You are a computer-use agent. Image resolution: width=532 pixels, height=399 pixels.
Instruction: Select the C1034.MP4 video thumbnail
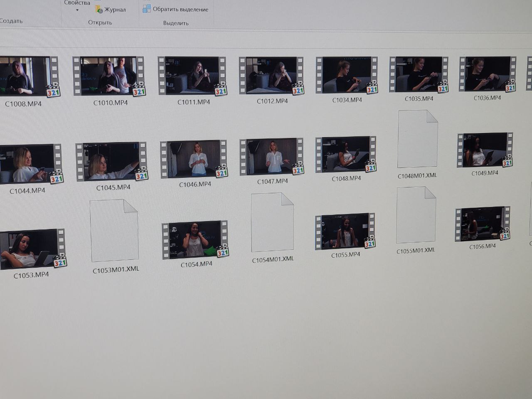(347, 75)
